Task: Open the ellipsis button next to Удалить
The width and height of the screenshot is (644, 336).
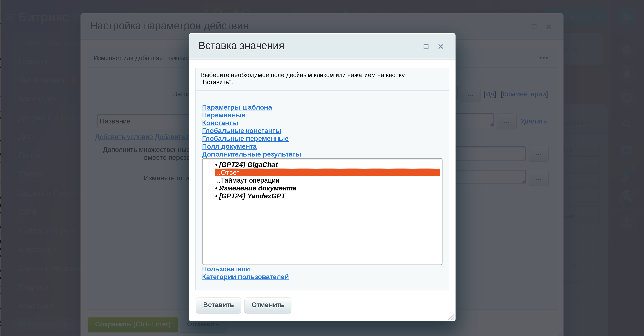Action: [x=506, y=122]
